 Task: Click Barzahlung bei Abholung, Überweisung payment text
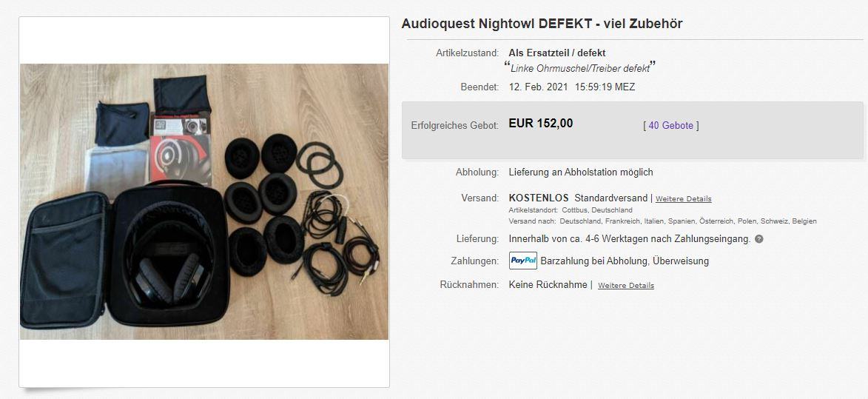coord(625,261)
